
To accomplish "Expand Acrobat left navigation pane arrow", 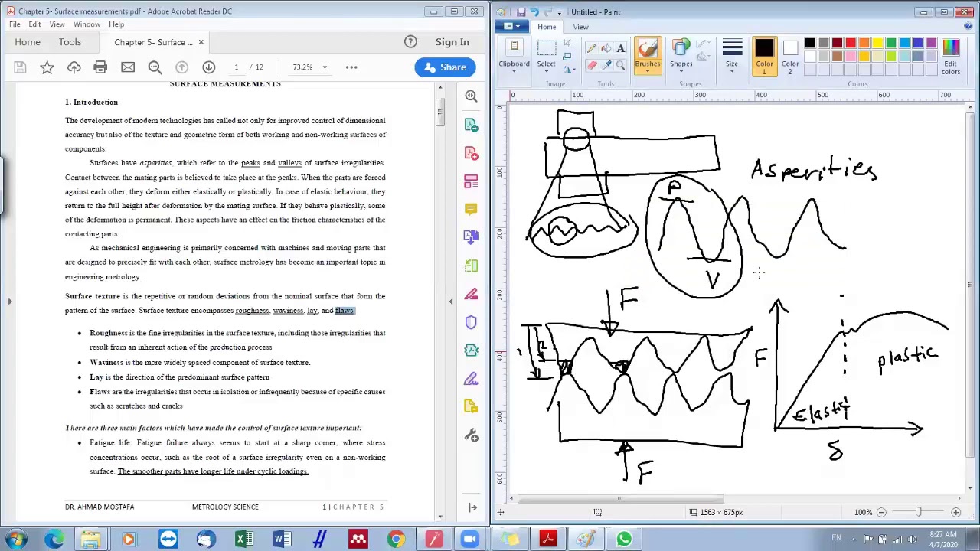I will pyautogui.click(x=10, y=302).
